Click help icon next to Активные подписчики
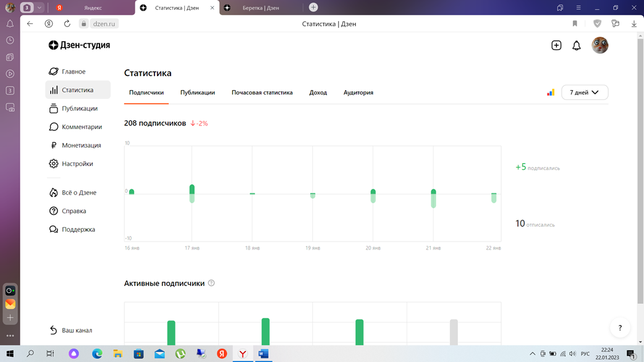Image resolution: width=644 pixels, height=362 pixels. point(211,283)
